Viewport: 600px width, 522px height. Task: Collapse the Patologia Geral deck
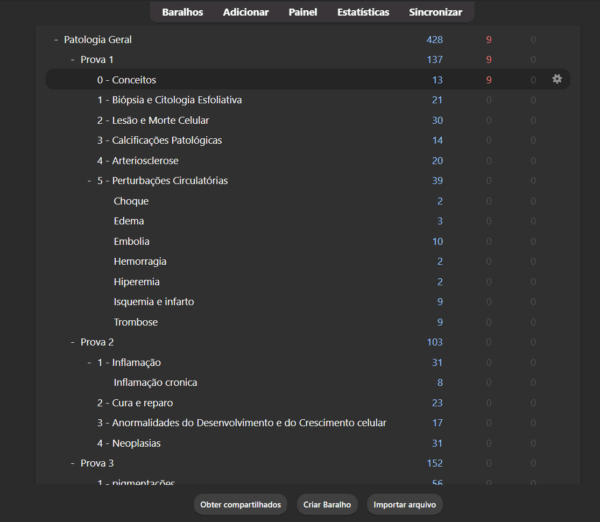[x=55, y=40]
